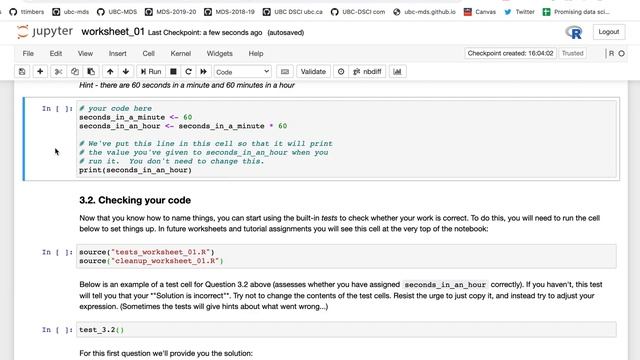Open the UBC-MDS GitHub bookmark
The height and width of the screenshot is (360, 640).
(x=117, y=12)
